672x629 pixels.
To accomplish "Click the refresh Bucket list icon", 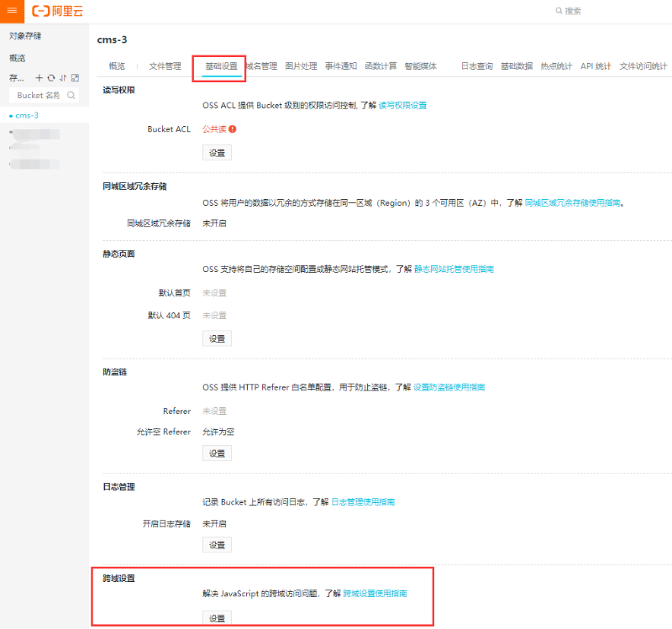I will coord(51,78).
